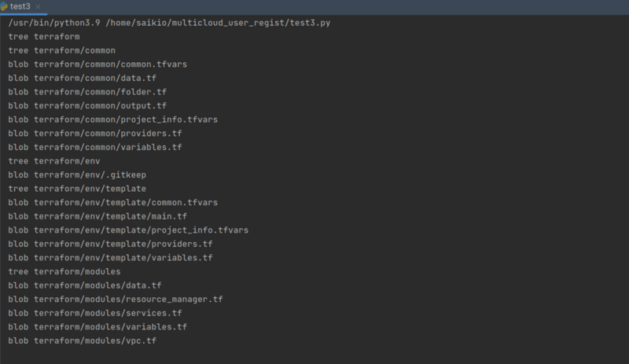This screenshot has width=629, height=364.
Task: Click the terraform/env/.gitkeep line
Action: pos(77,175)
